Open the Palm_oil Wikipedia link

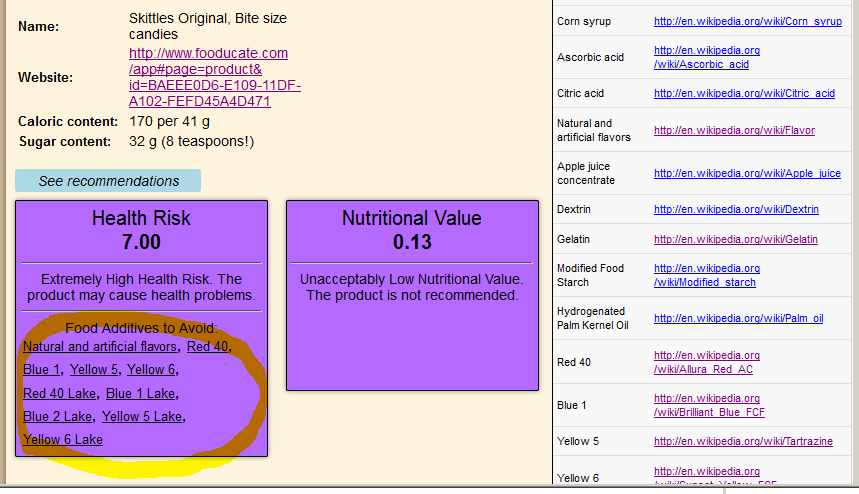click(738, 318)
